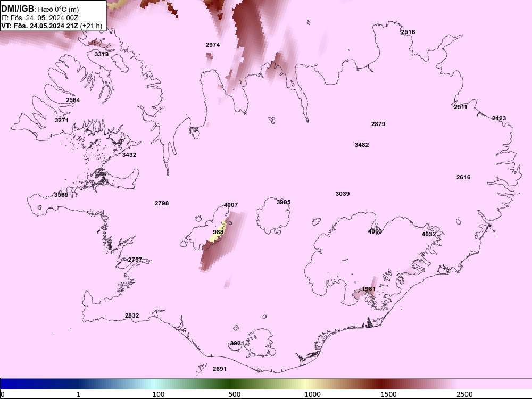The height and width of the screenshot is (399, 532).
Task: Click the legend label 100
Action: (159, 394)
